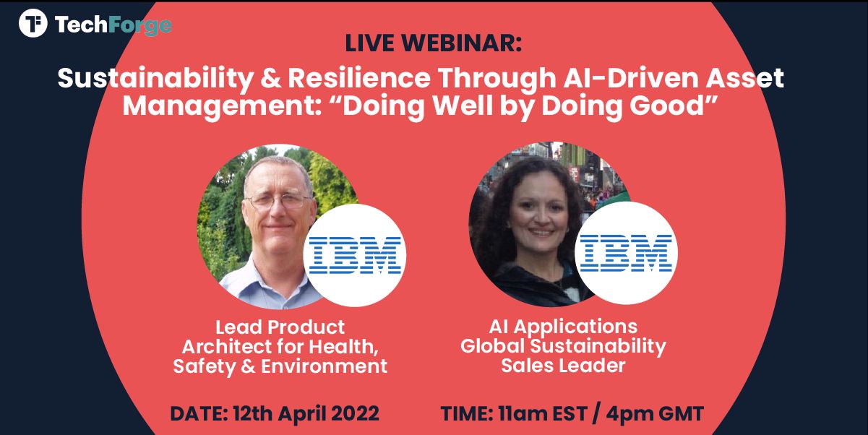Open the female speaker's IBM logo circle

point(627,252)
